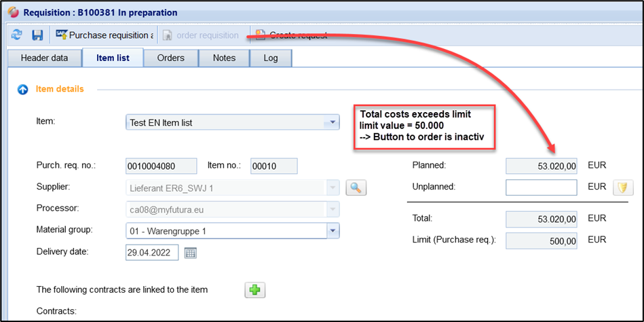Click the green plus to add contract
Viewport: 644px width, 322px height.
pyautogui.click(x=255, y=290)
